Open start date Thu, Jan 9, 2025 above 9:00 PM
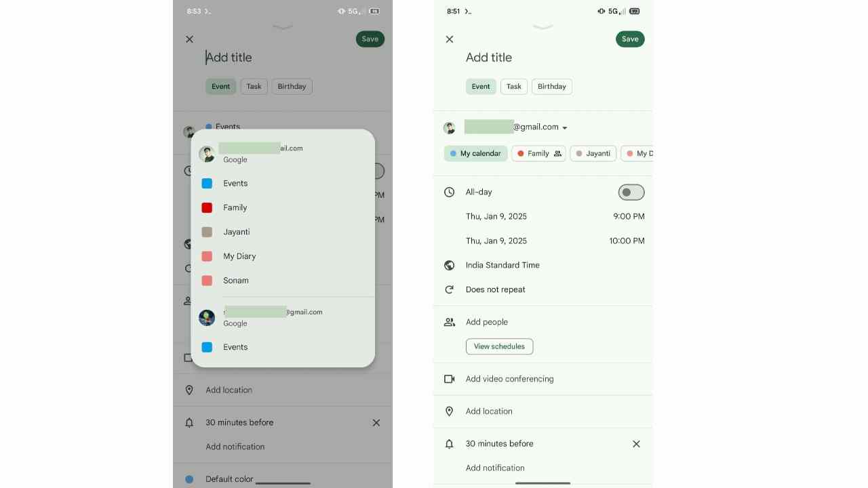 (496, 216)
